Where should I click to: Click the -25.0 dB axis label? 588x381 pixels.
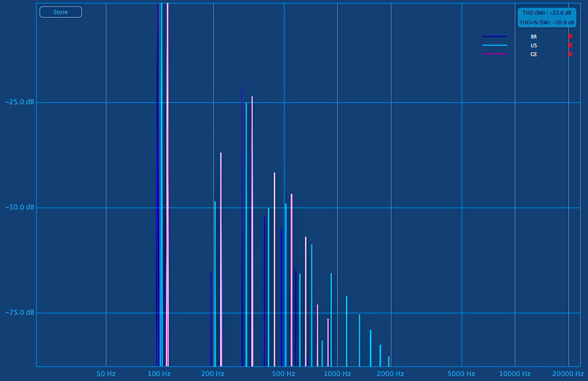tap(20, 102)
